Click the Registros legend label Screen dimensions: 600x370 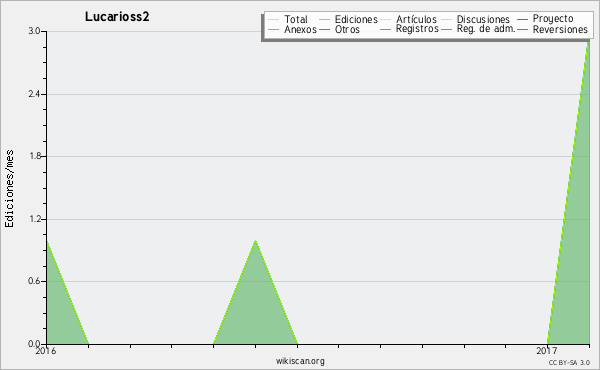(x=417, y=29)
